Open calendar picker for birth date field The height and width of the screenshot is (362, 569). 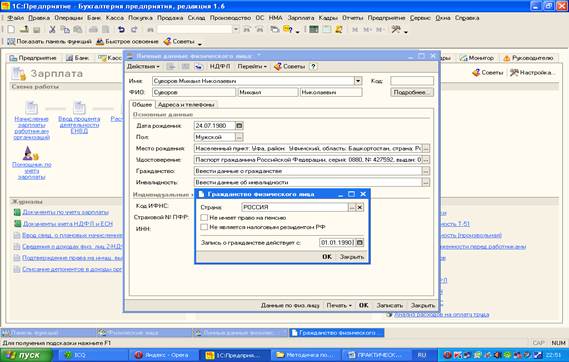tap(239, 126)
